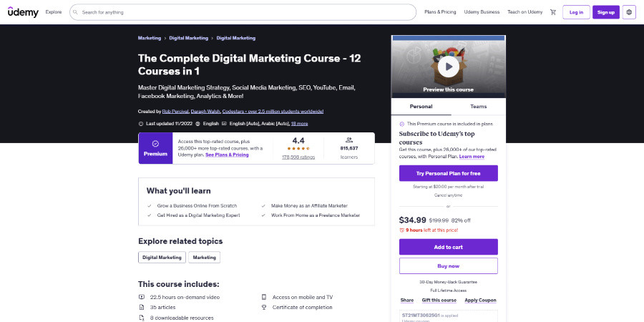Click 'Work From Home as a Freelance Marketer'
644x322 pixels.
(x=316, y=215)
